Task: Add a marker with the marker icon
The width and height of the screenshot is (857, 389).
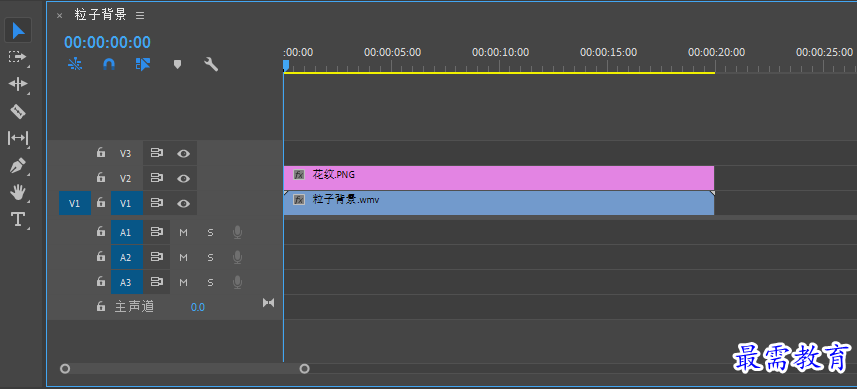Action: tap(177, 64)
